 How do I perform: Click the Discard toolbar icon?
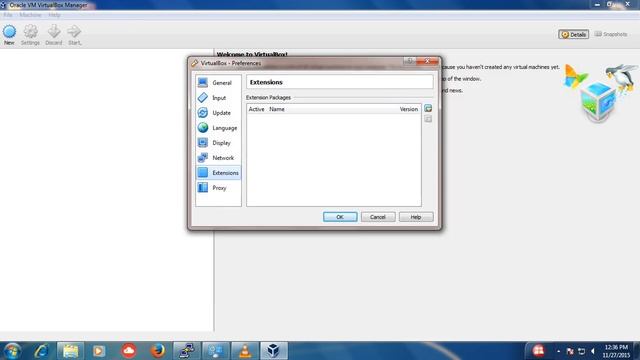[x=54, y=35]
